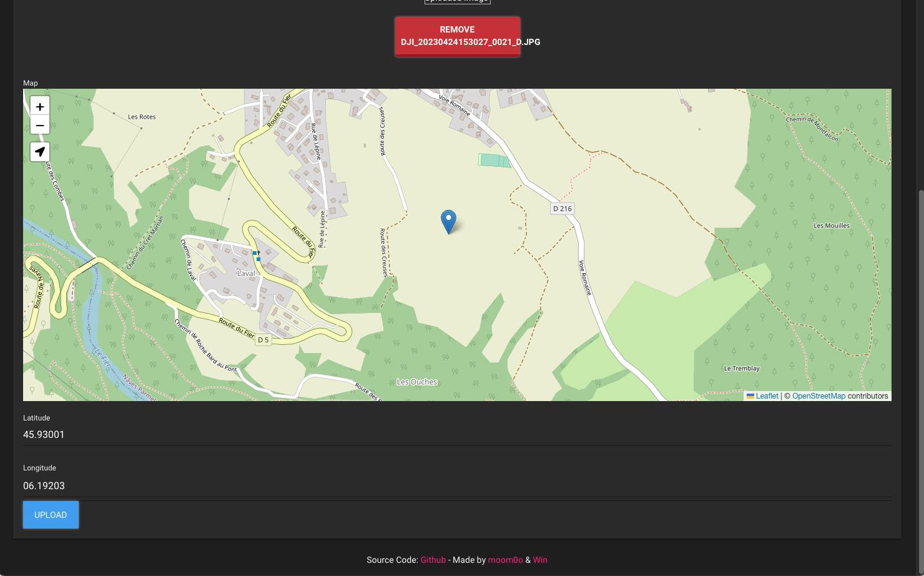Viewport: 924px width, 576px height.
Task: Visit the Win author link
Action: 540,560
